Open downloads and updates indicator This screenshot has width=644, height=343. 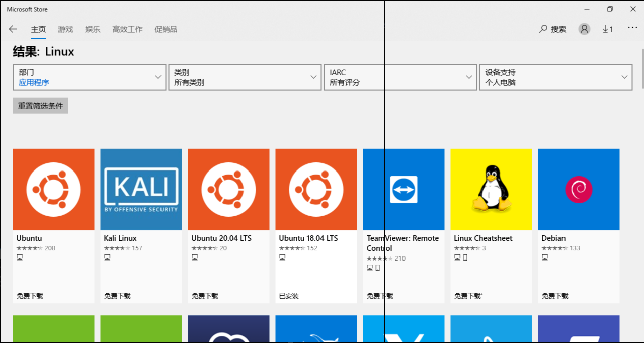[x=608, y=29]
